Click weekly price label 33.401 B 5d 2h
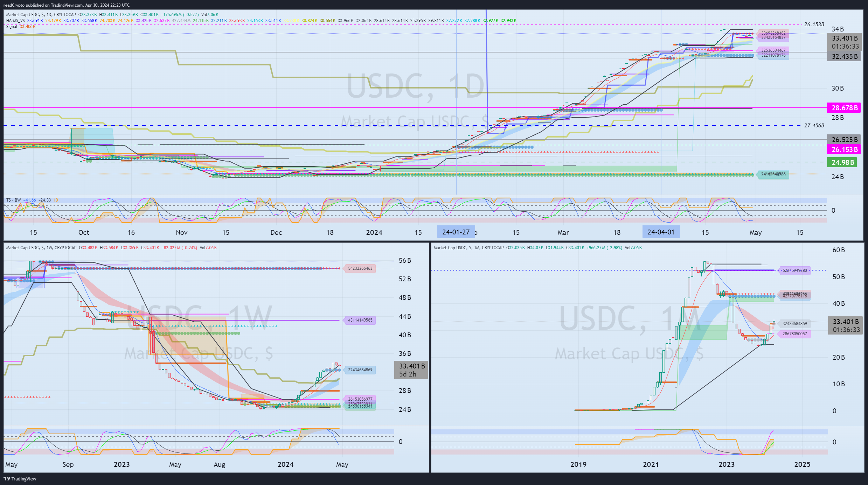 tap(411, 370)
